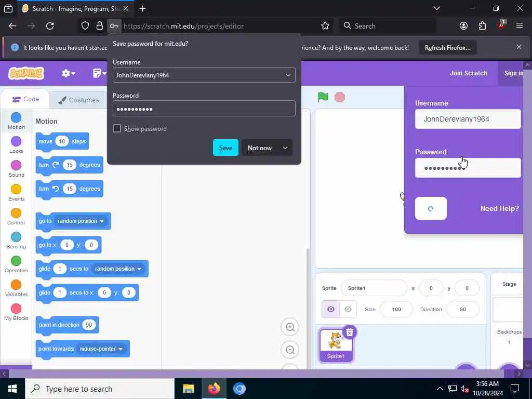Open random position dropdown in go to block

(x=81, y=221)
